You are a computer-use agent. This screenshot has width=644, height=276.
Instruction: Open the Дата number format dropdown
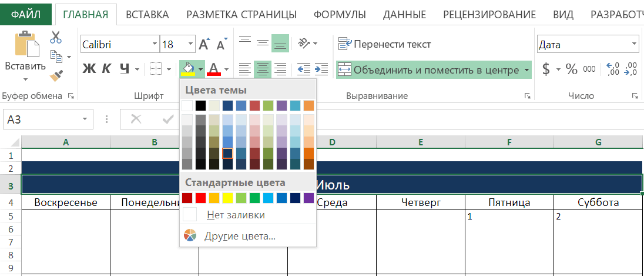[x=634, y=44]
